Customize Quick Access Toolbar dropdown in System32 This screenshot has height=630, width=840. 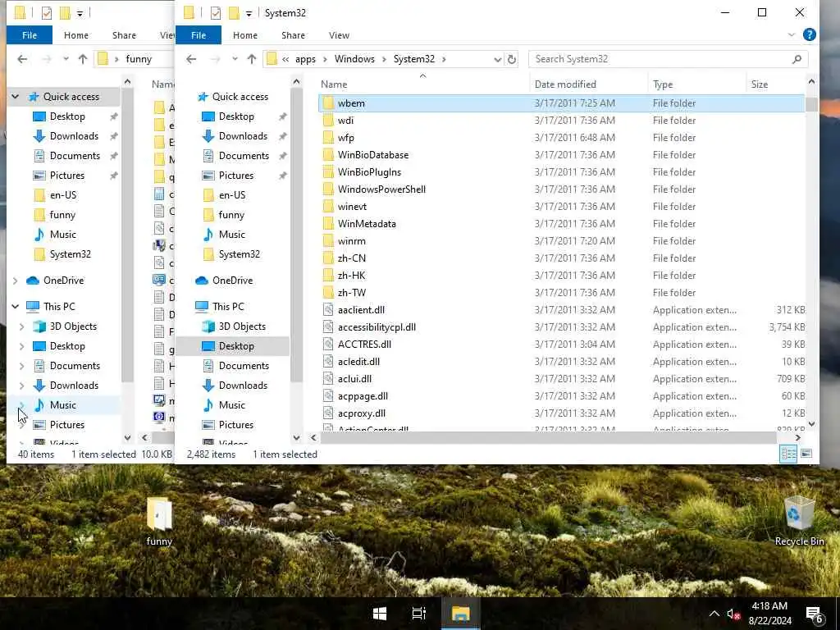tap(249, 13)
